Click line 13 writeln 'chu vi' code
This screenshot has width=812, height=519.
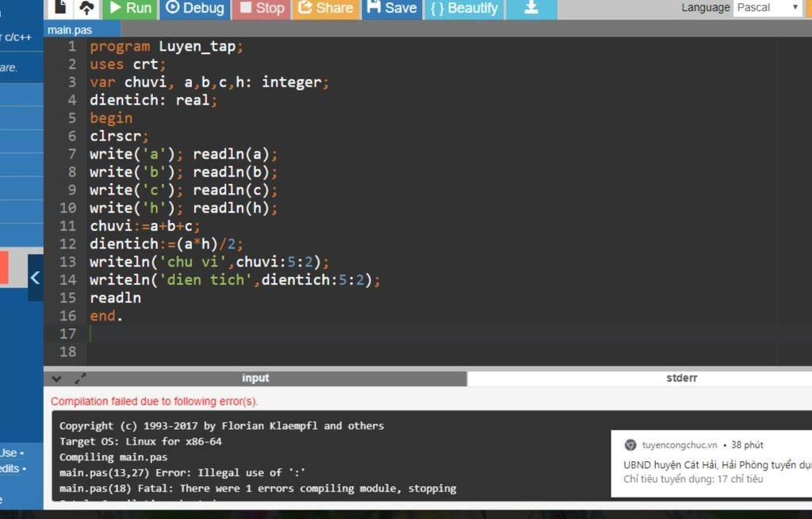coord(209,262)
